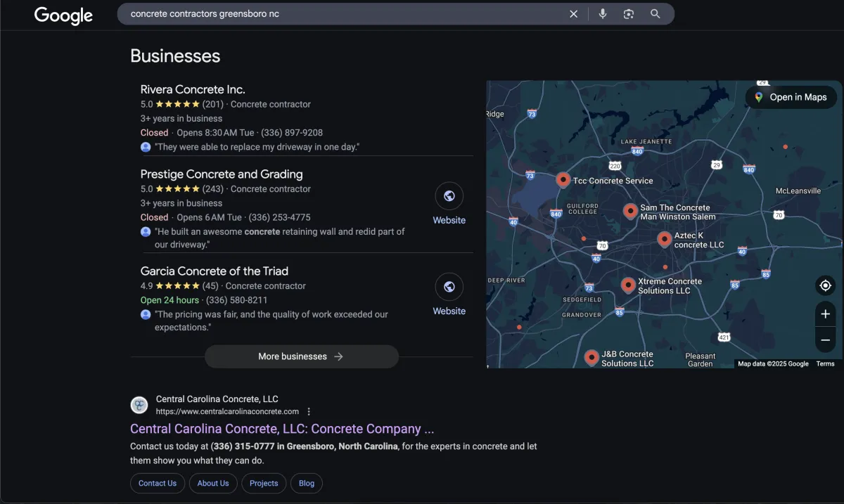Click the magnifying glass search icon

pos(656,14)
